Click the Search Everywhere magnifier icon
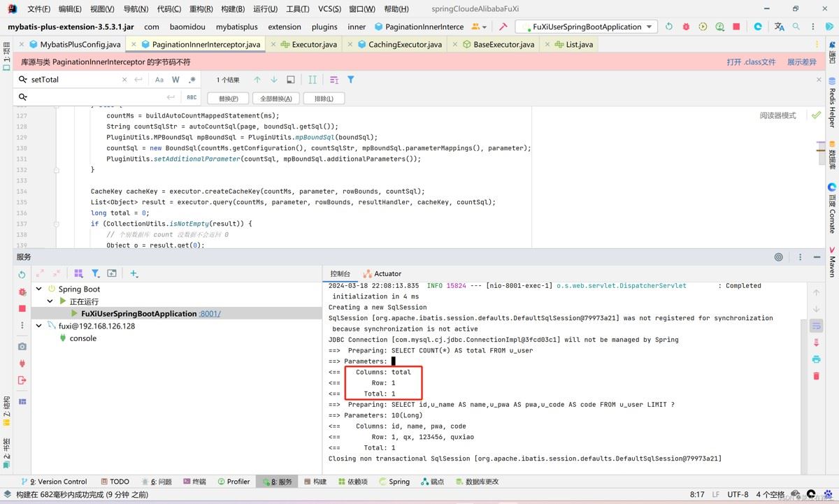The width and height of the screenshot is (839, 504). coord(796,27)
